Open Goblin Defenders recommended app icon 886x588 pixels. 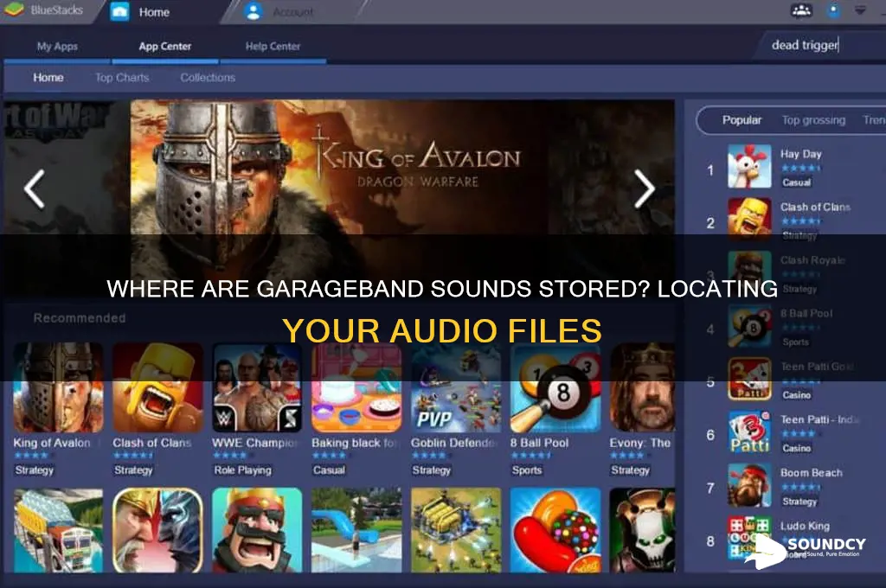(456, 387)
